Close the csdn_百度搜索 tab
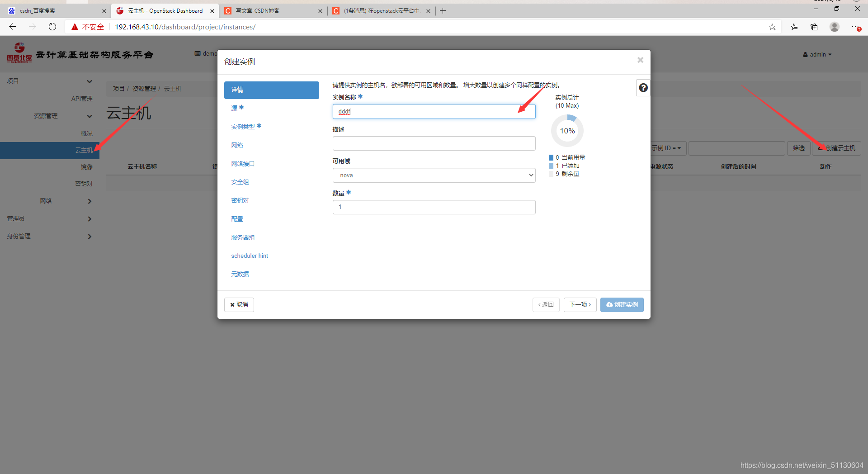868x474 pixels. click(x=104, y=11)
